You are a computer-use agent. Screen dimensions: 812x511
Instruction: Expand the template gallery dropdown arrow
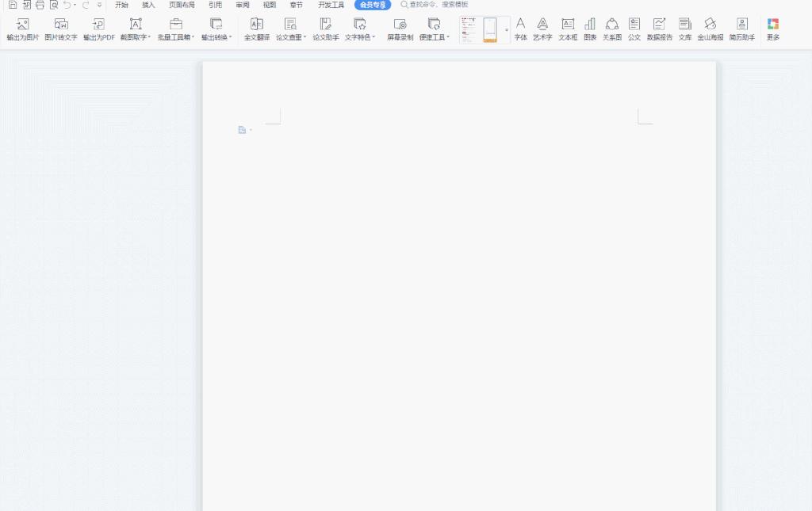pyautogui.click(x=506, y=30)
